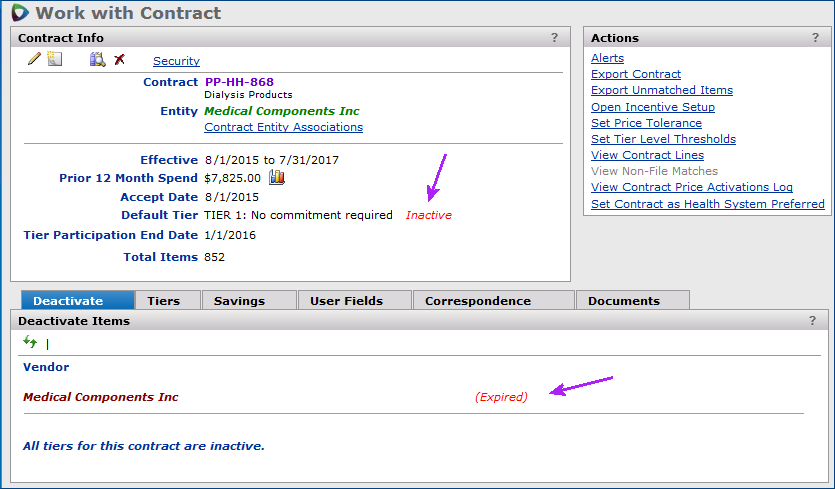Image resolution: width=835 pixels, height=489 pixels.
Task: Click the red X delete contract icon
Action: click(x=120, y=60)
